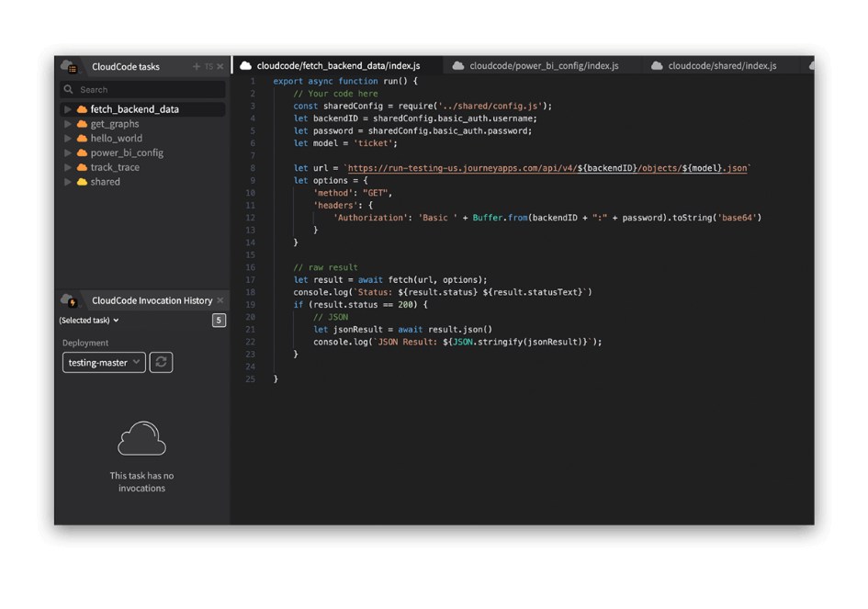Click the '// JSON' comment line
Screen dimensions: 868x609
(331, 317)
